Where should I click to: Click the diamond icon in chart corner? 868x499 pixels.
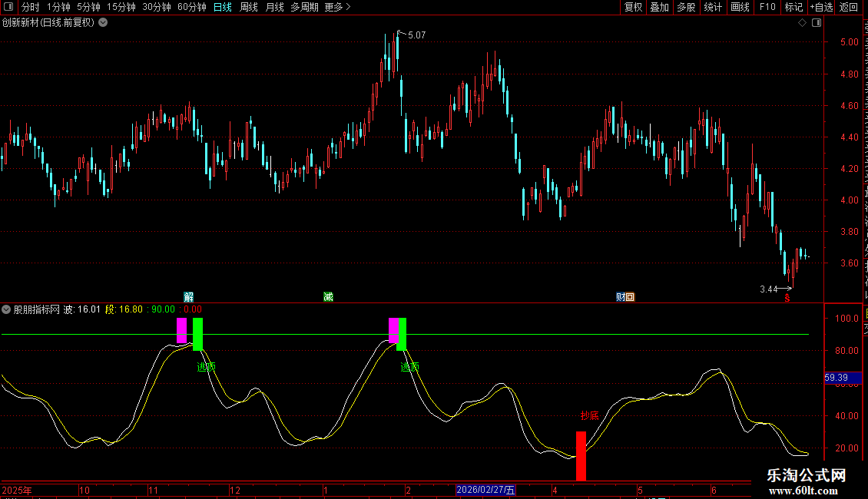[x=802, y=23]
